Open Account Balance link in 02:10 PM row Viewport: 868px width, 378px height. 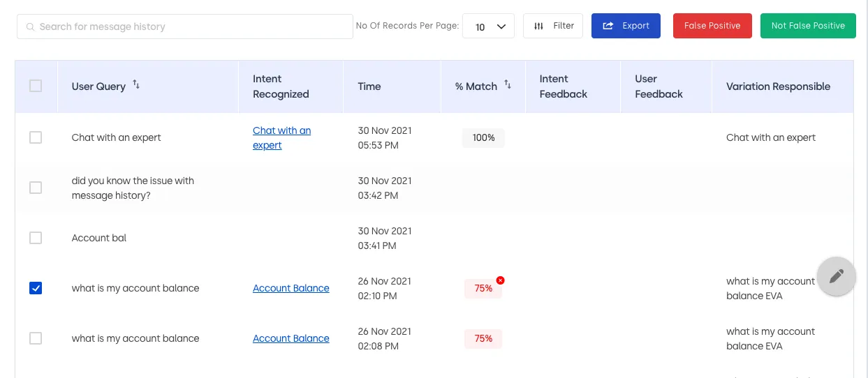tap(290, 288)
